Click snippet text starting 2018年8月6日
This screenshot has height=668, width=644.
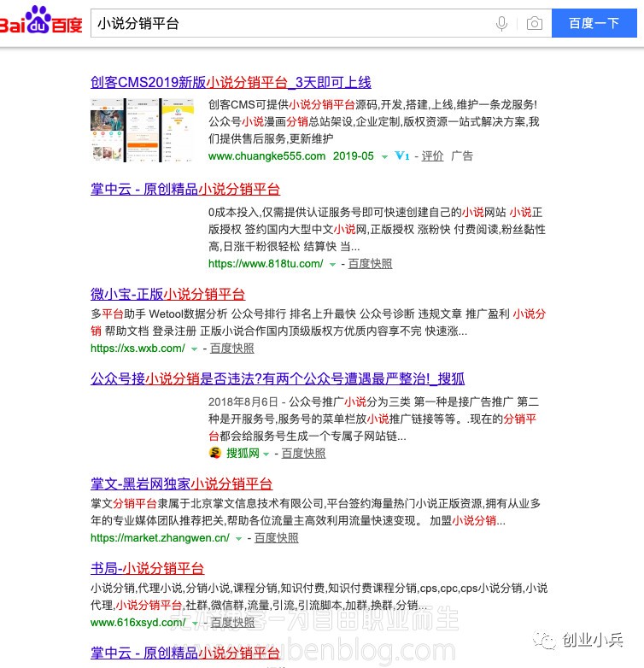[x=373, y=419]
